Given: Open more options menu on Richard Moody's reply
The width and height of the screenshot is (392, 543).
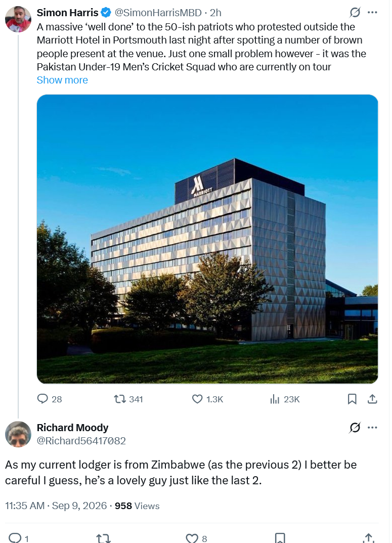Looking at the screenshot, I should click(x=372, y=428).
